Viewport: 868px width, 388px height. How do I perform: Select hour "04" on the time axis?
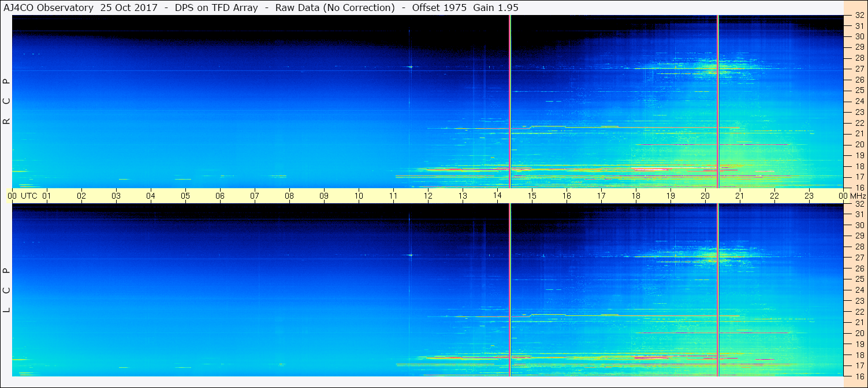(151, 196)
